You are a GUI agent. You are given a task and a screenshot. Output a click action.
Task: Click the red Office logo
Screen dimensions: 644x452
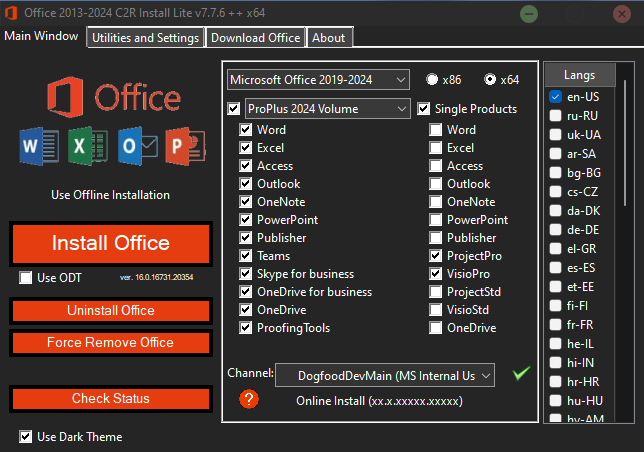tap(66, 98)
